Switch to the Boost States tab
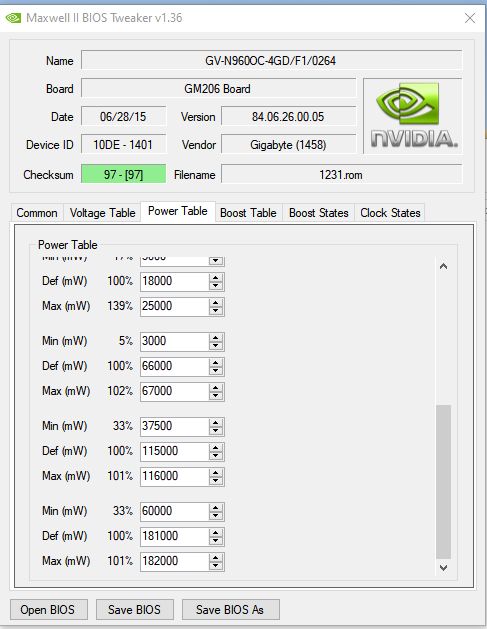This screenshot has width=487, height=629. [x=319, y=213]
